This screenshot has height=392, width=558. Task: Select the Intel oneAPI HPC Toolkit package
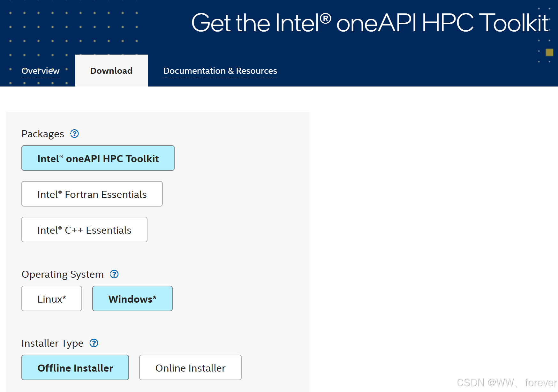pyautogui.click(x=98, y=158)
